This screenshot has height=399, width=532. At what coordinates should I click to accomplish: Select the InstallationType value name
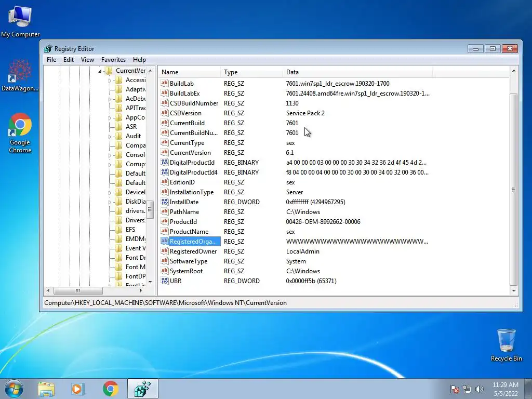click(192, 192)
